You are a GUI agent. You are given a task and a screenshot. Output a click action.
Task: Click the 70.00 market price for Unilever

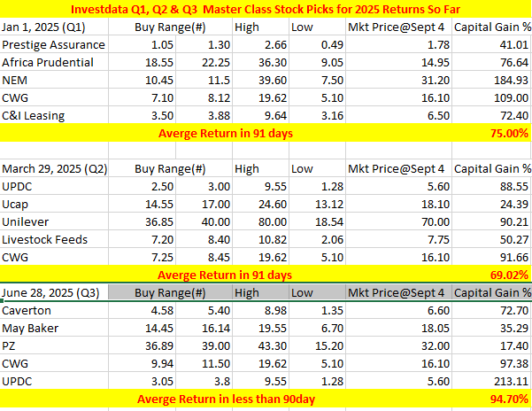pos(398,221)
